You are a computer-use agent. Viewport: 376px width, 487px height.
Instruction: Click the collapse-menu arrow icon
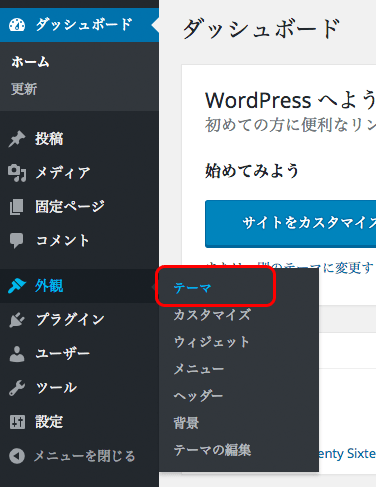pyautogui.click(x=17, y=456)
